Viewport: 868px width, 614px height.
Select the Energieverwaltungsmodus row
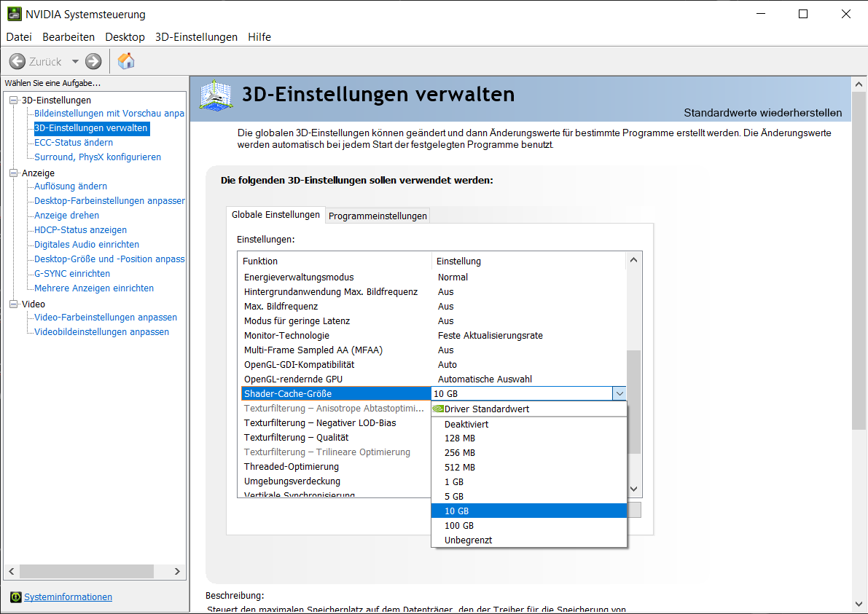(x=434, y=277)
